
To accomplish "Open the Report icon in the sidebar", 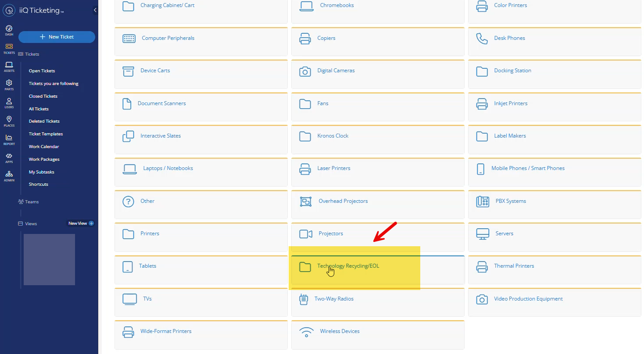I will tap(9, 138).
